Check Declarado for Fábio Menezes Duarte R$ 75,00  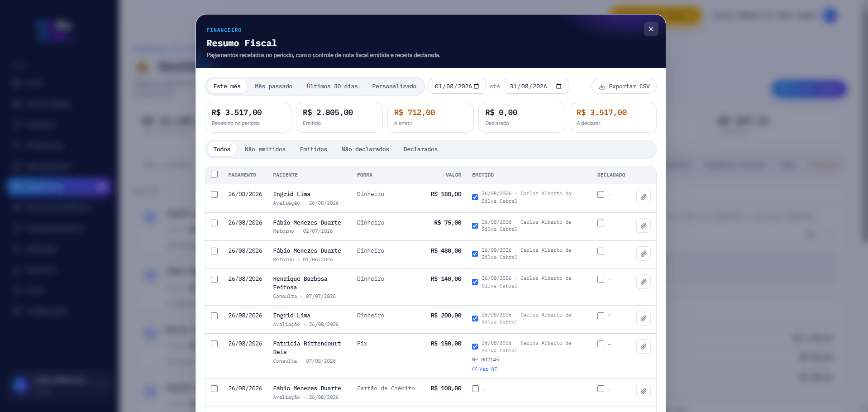pos(601,223)
